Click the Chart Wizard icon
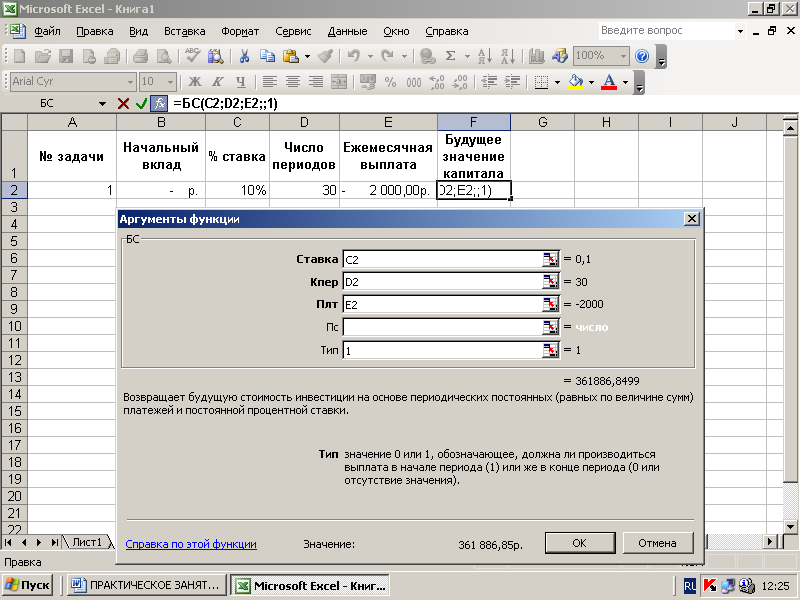This screenshot has height=600, width=800. (x=536, y=56)
